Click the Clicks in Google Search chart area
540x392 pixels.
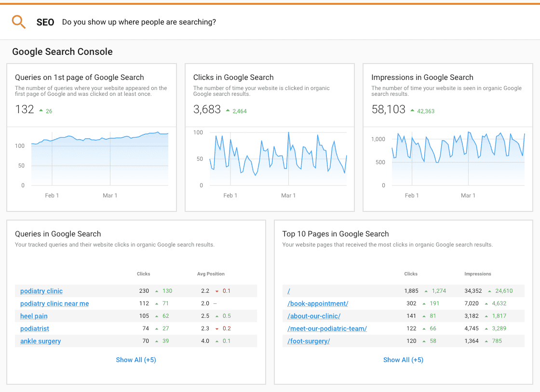point(278,159)
